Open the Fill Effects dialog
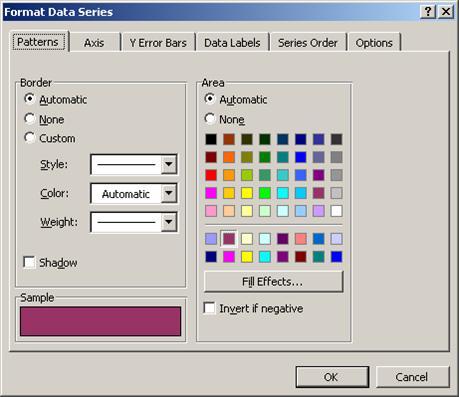This screenshot has height=397, width=459. click(x=273, y=282)
